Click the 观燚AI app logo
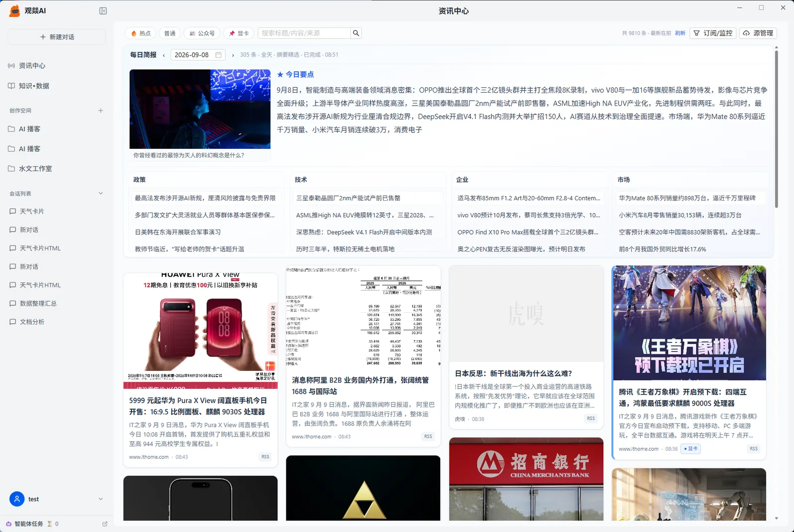794x532 pixels. 15,11
